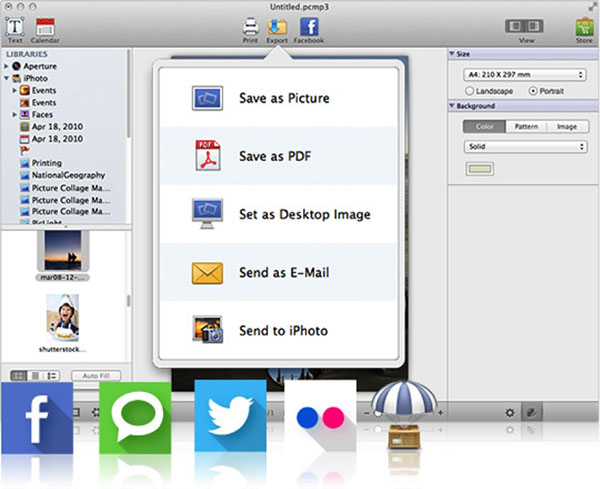The image size is (600, 489).
Task: Share via Facebook toolbar icon
Action: [x=309, y=27]
